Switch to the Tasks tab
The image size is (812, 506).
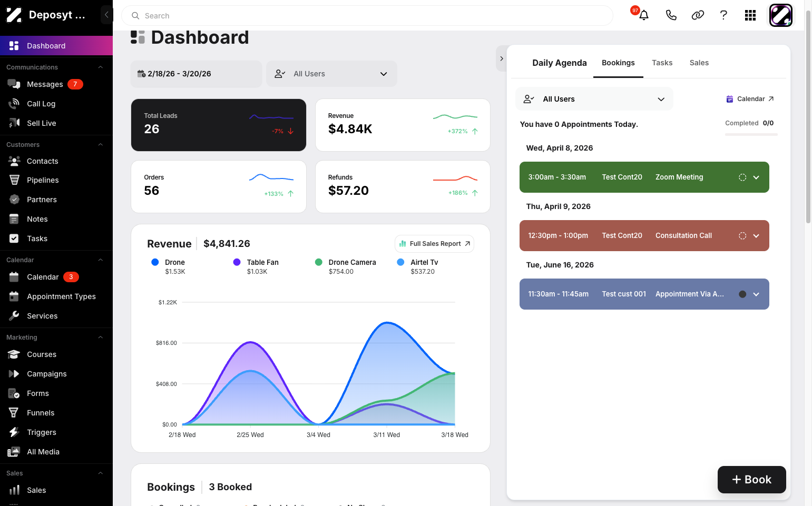point(662,63)
